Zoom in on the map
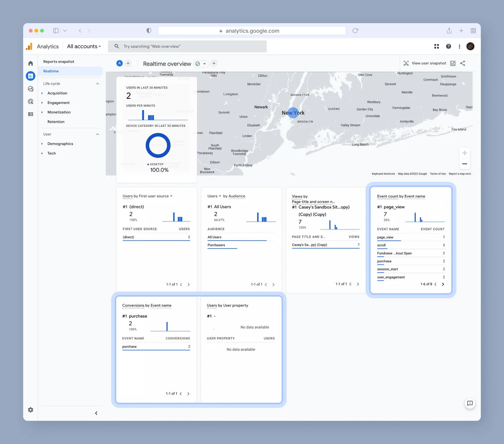 [464, 153]
